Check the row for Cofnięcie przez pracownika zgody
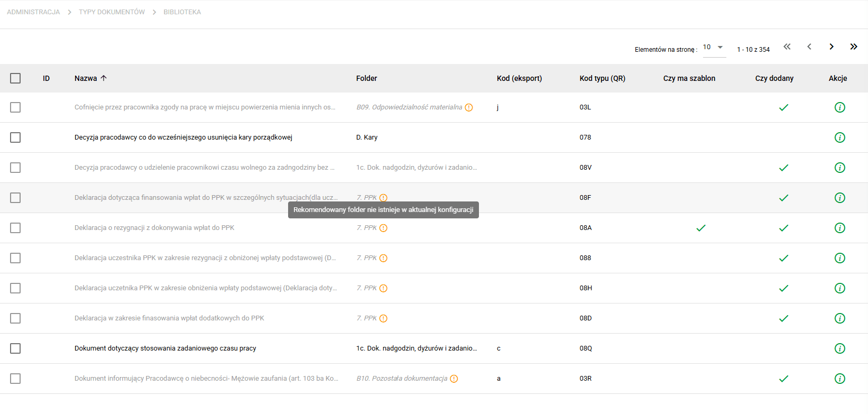The width and height of the screenshot is (868, 414). pos(15,107)
